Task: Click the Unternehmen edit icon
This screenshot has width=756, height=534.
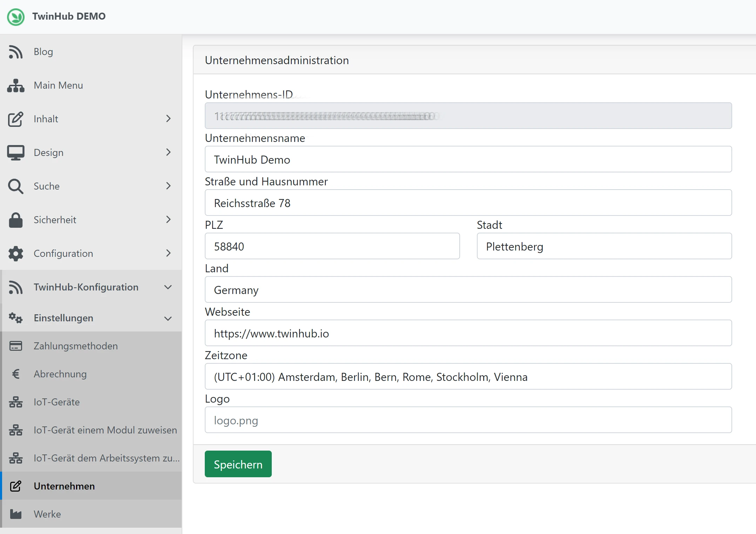Action: (15, 486)
